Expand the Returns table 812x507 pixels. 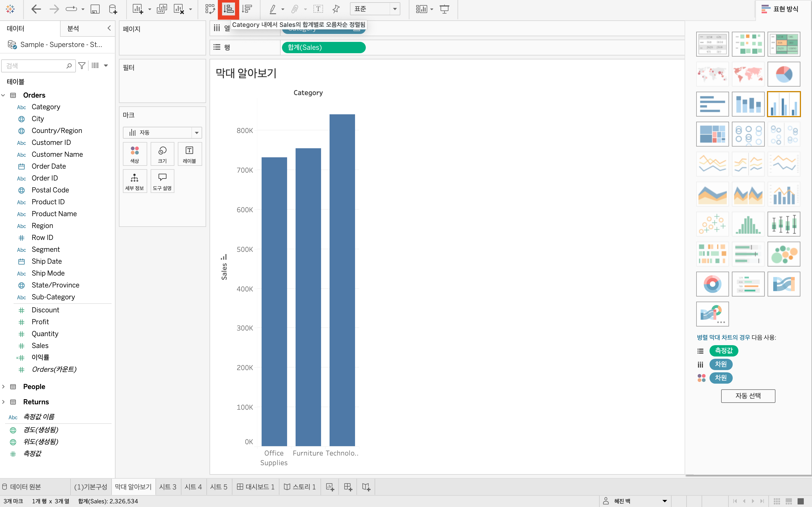3,402
